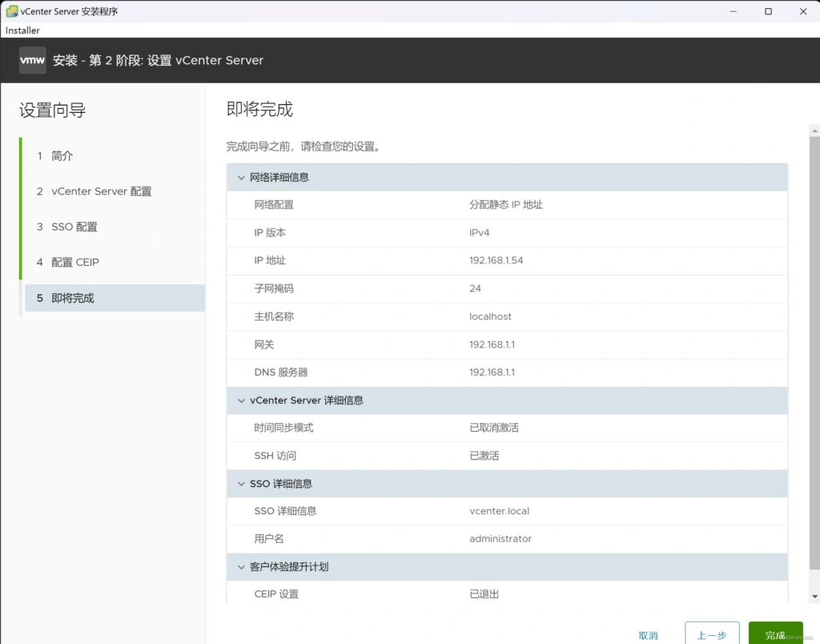The width and height of the screenshot is (820, 644).
Task: Click the IP 地址 label
Action: (270, 260)
